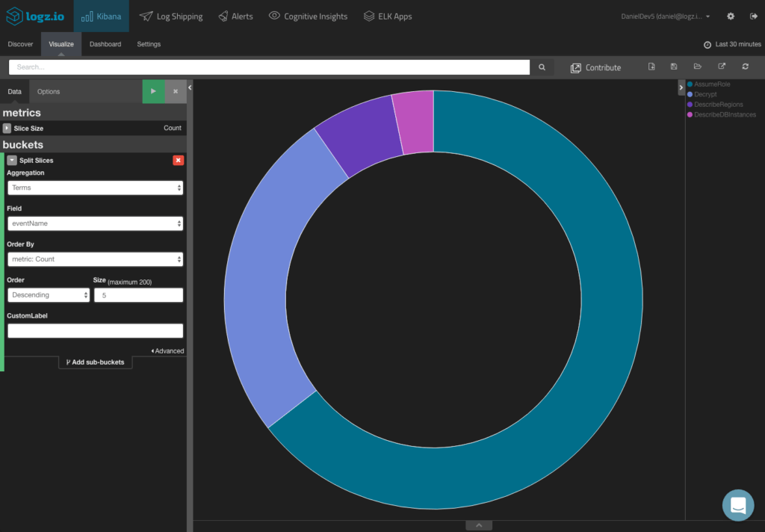Click the search magnifier icon
Viewport: 765px width, 532px height.
tap(542, 66)
